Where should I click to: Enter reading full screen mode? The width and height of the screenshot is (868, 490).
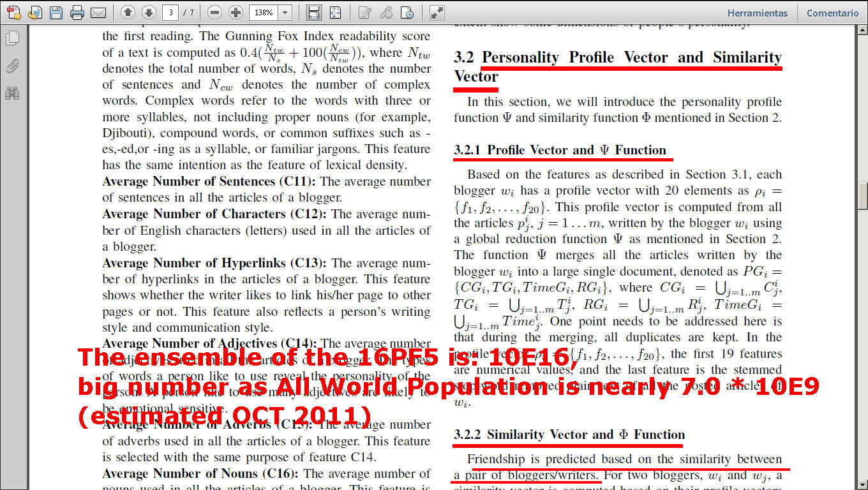(436, 12)
